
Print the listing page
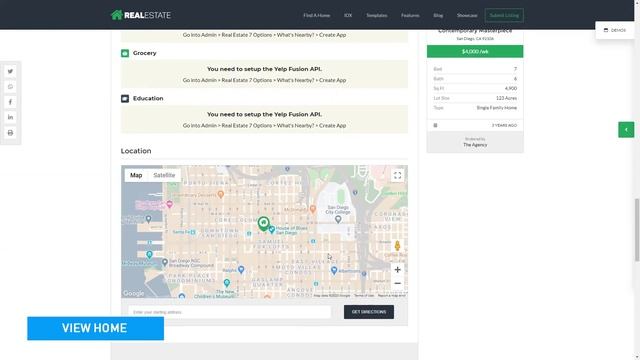click(10, 133)
